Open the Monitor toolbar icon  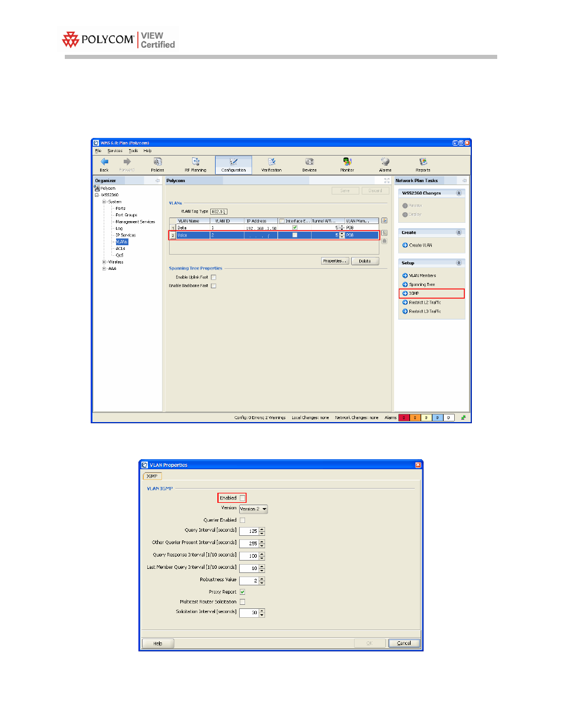(347, 162)
